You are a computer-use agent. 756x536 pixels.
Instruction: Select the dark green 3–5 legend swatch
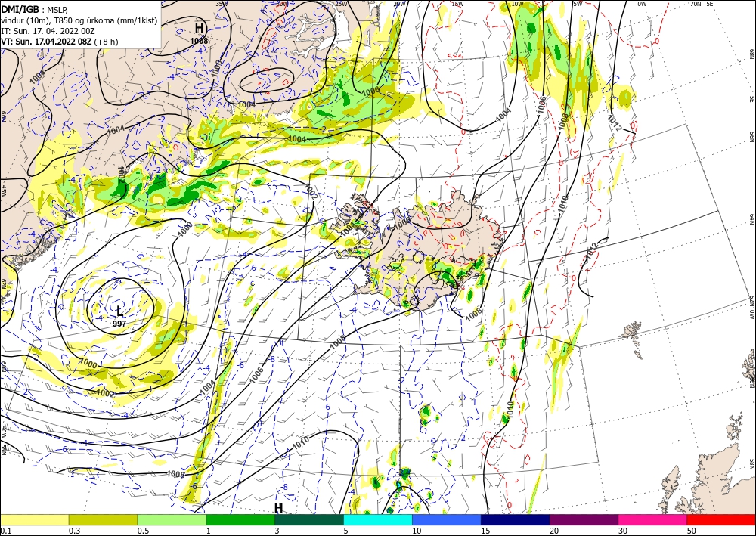[309, 519]
